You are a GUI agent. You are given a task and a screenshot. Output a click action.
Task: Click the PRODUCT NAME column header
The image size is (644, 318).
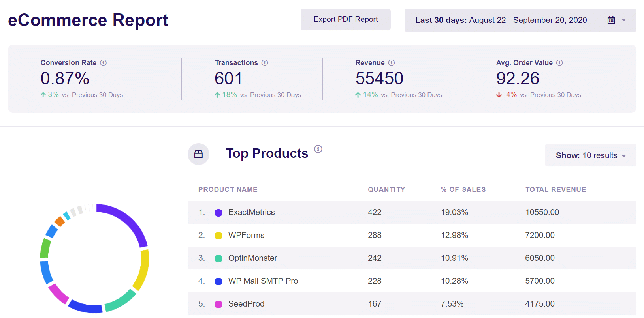point(228,189)
